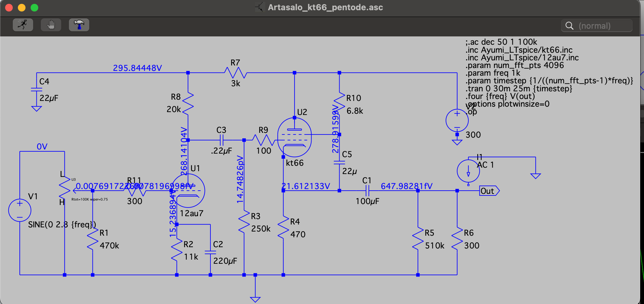Click the 647.98281fV voltage label
The height and width of the screenshot is (304, 644).
(x=407, y=186)
